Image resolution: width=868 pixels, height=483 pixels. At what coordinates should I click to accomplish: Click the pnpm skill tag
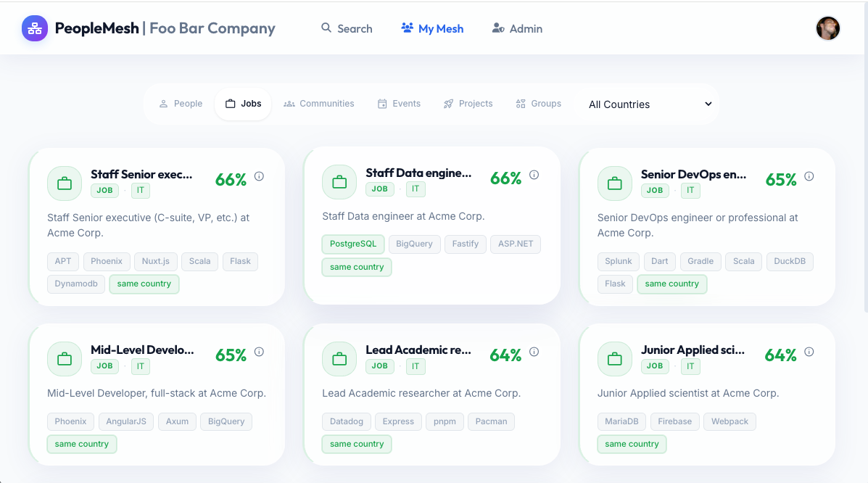[445, 421]
